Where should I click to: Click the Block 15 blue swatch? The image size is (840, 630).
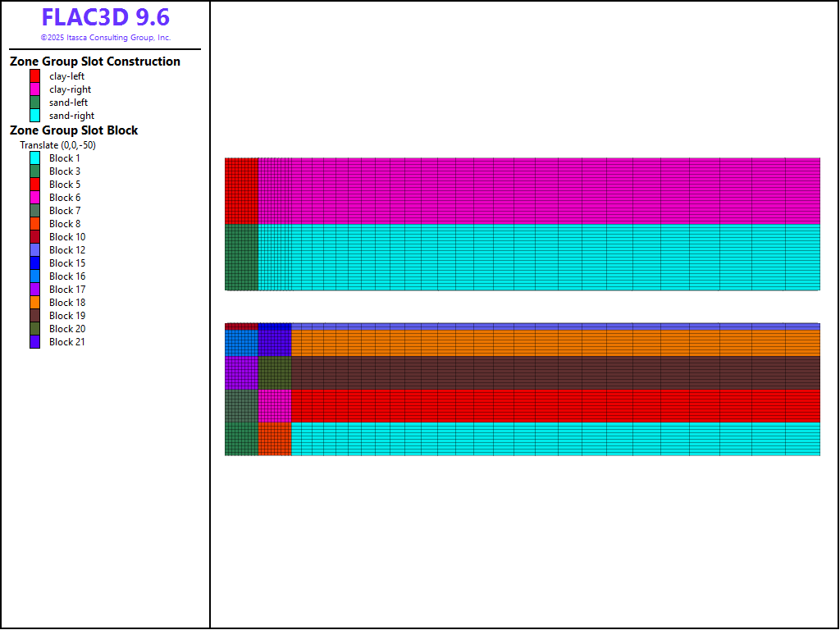(x=35, y=263)
